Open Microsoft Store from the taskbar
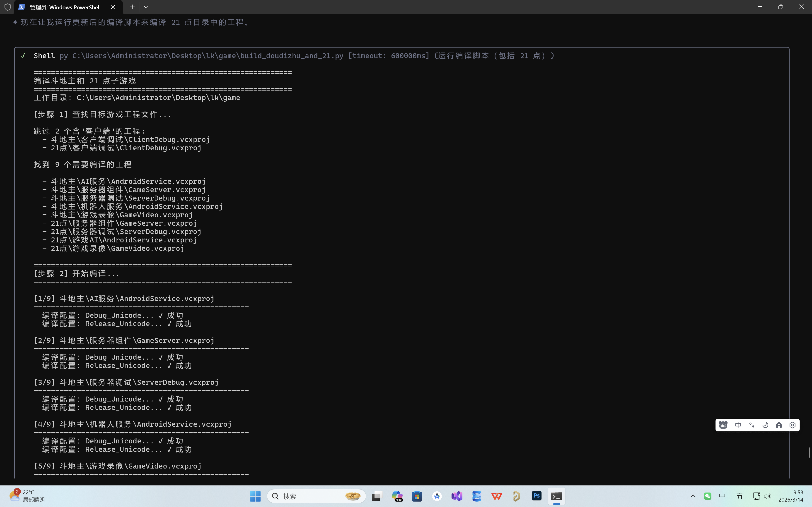This screenshot has height=507, width=812. click(x=417, y=496)
